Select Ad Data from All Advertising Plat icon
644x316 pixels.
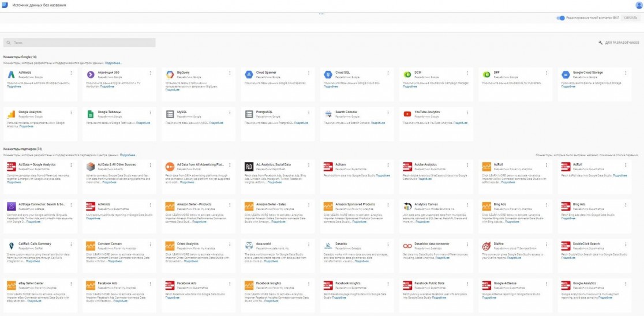(170, 167)
